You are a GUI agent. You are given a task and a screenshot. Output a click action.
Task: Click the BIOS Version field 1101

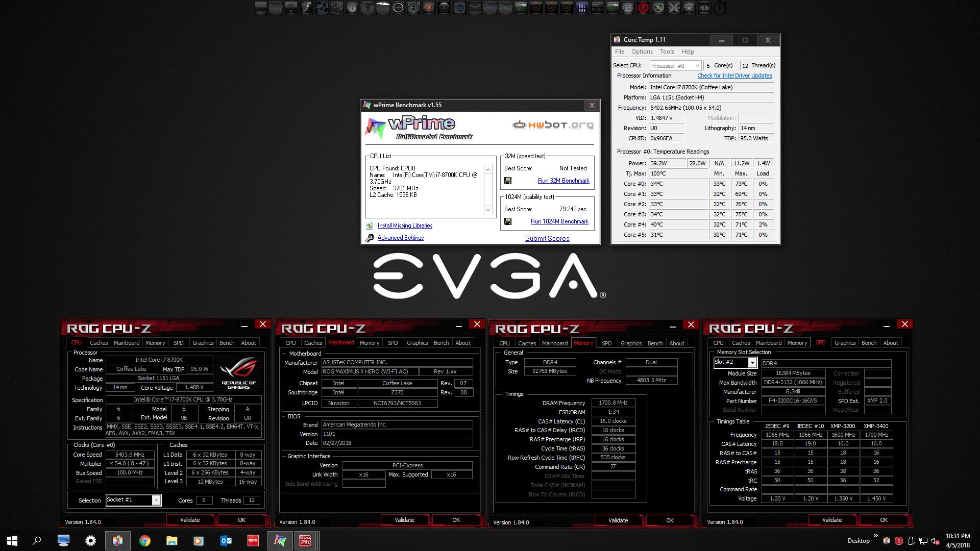click(397, 434)
